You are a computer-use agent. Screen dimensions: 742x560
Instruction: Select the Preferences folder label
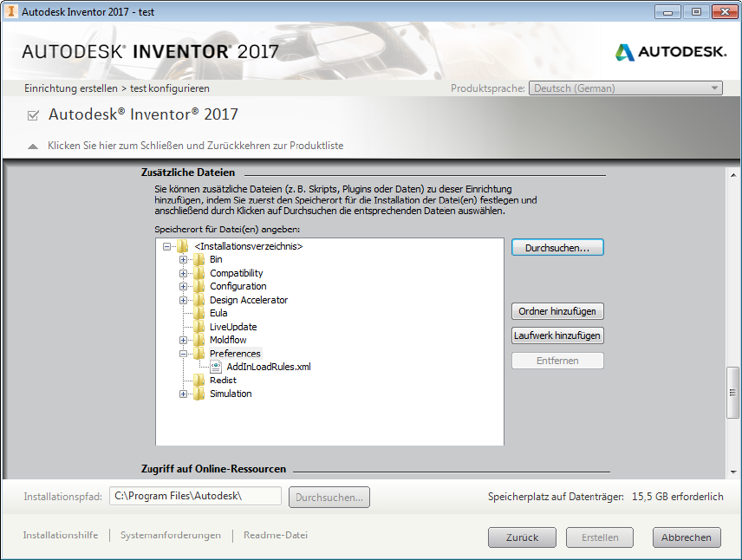[235, 354]
